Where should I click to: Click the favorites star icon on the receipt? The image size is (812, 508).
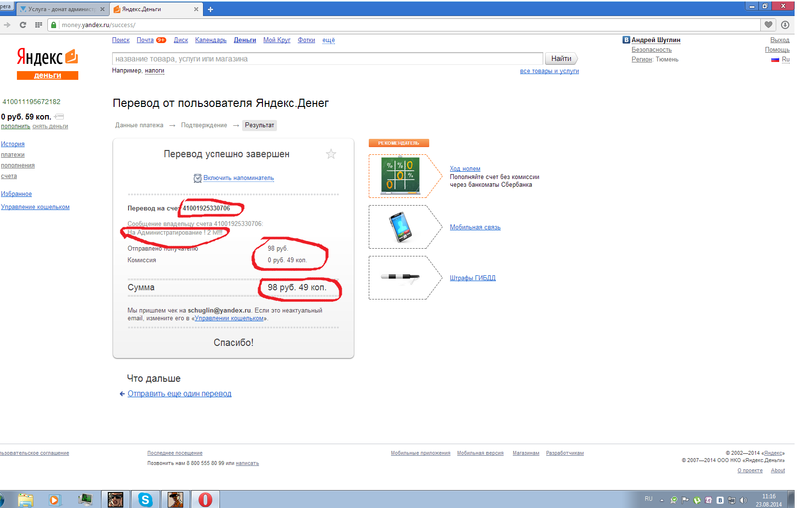click(x=331, y=154)
